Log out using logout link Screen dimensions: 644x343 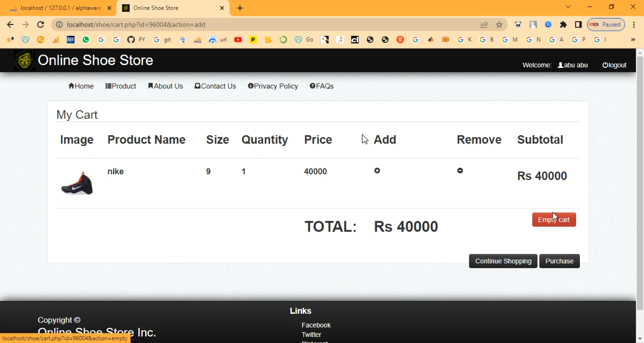coord(614,65)
